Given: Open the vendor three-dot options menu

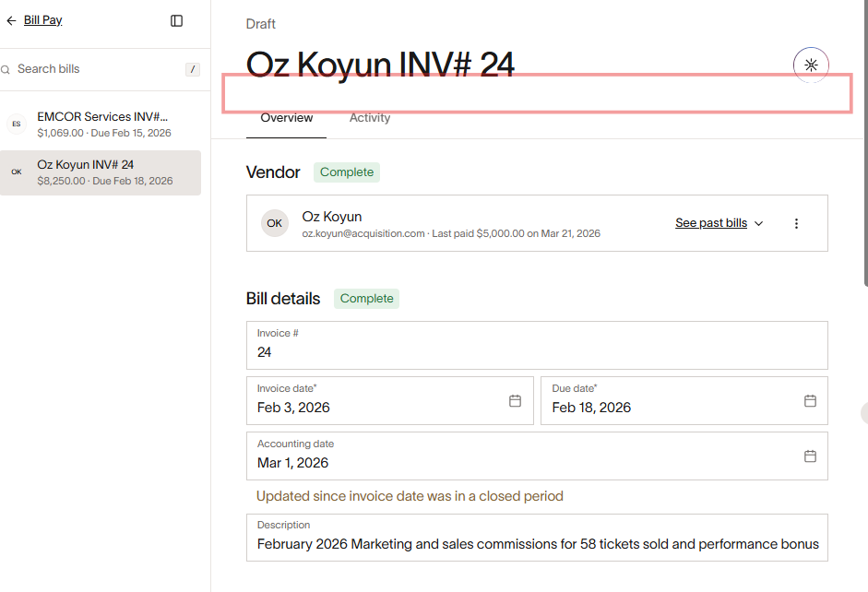Looking at the screenshot, I should tap(797, 223).
